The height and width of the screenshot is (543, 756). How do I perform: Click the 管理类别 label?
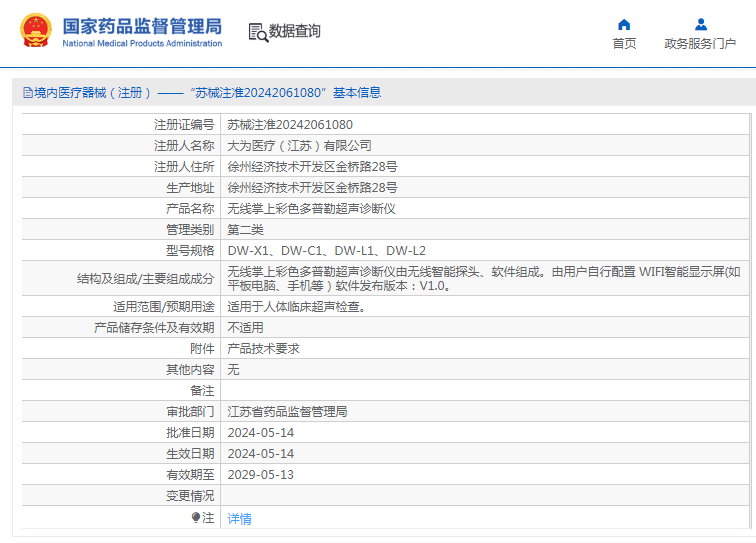(x=190, y=230)
